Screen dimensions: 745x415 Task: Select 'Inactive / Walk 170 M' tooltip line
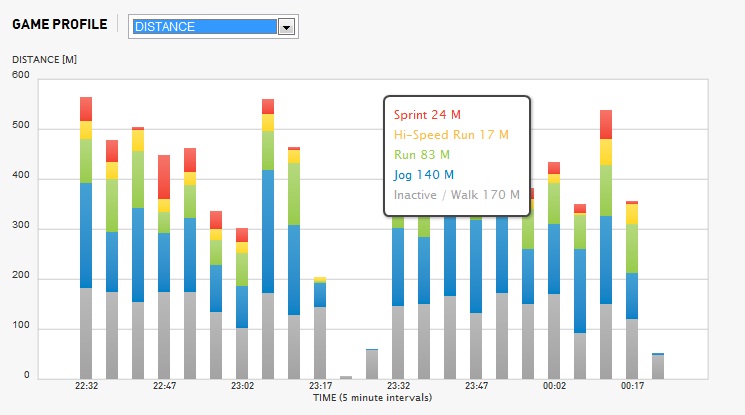(x=457, y=195)
